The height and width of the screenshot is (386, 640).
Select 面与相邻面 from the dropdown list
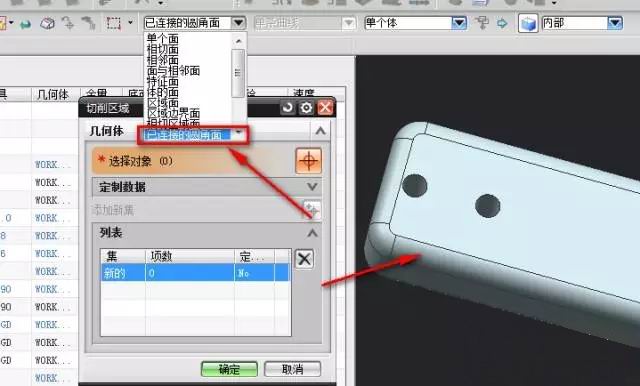[173, 71]
